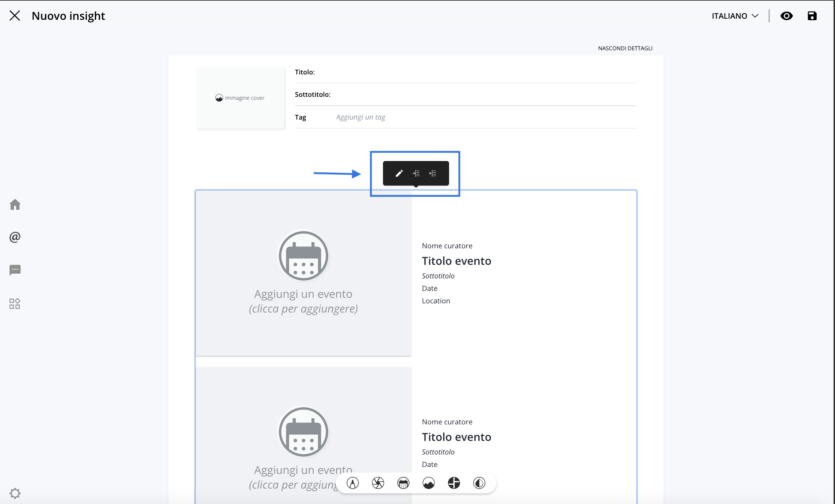
Task: Select the calendar event block icon in bottom toolbar
Action: [403, 483]
